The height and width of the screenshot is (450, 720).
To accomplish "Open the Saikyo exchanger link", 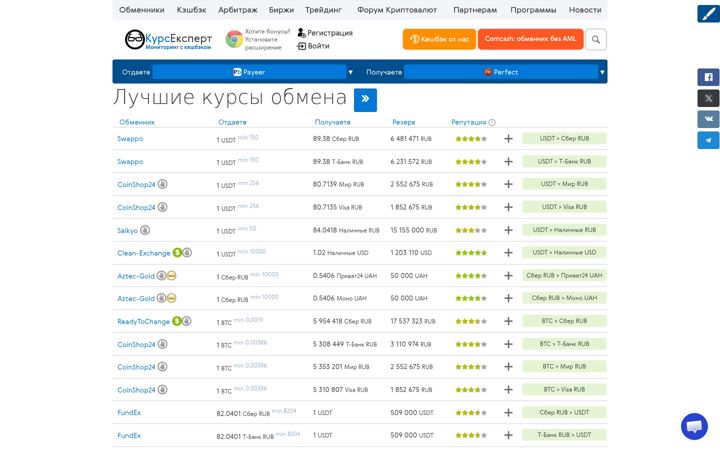I will [x=127, y=231].
